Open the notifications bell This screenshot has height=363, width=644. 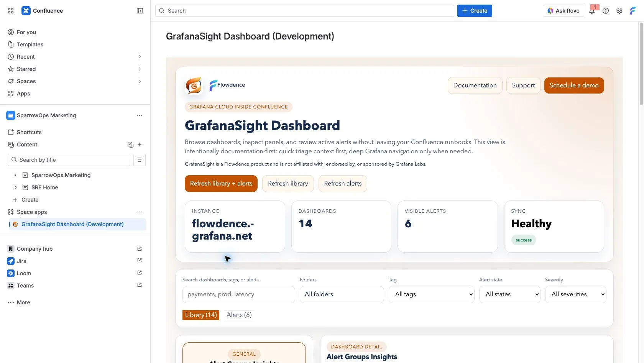tap(592, 11)
